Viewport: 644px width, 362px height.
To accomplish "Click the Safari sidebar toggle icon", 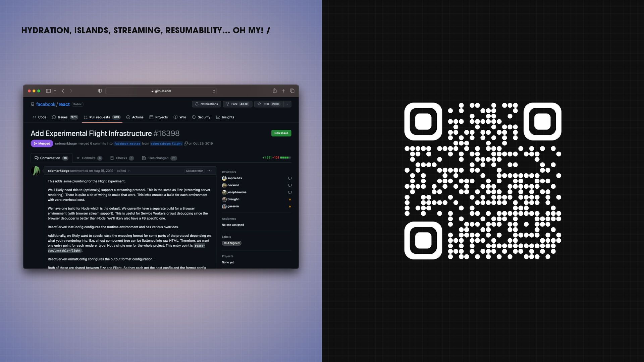I will coord(48,91).
